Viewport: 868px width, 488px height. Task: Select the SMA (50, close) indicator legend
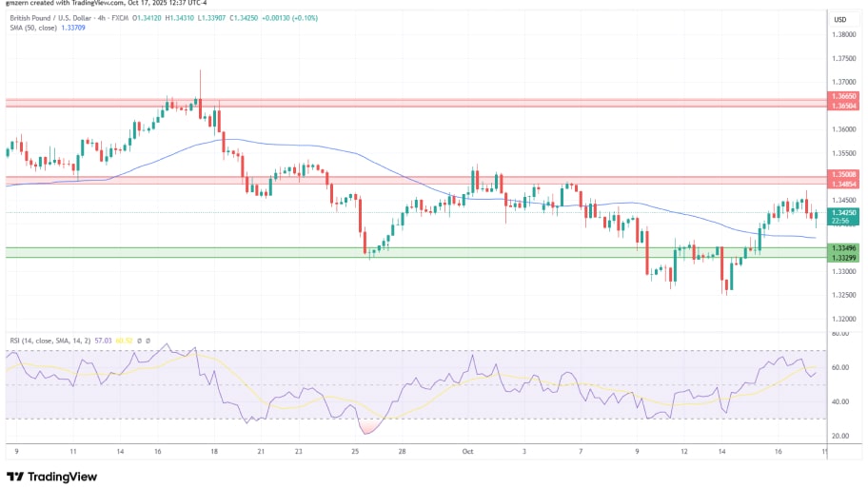[x=27, y=27]
